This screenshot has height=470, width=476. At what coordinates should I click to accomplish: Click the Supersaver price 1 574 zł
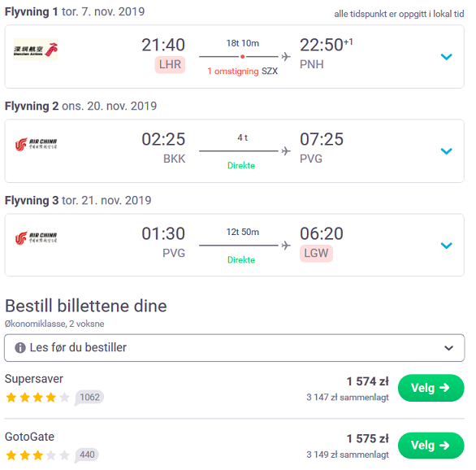click(368, 381)
